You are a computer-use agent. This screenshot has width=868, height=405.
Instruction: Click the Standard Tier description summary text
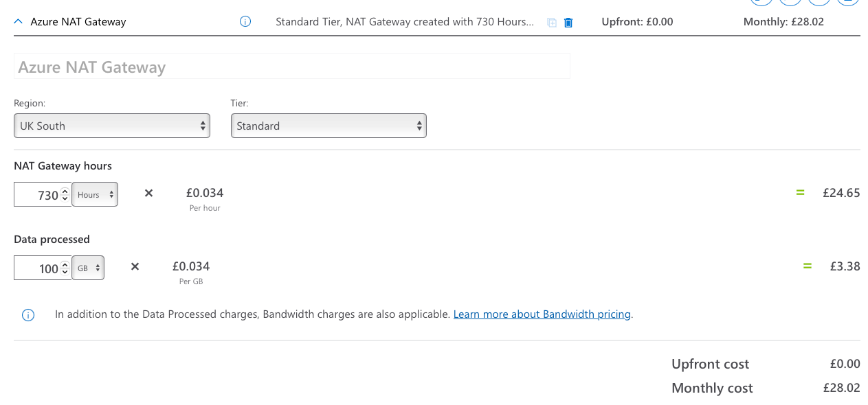[x=404, y=22]
